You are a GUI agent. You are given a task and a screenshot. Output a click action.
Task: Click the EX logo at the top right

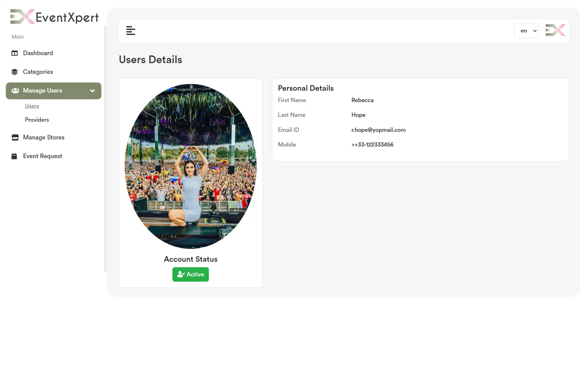coord(555,30)
